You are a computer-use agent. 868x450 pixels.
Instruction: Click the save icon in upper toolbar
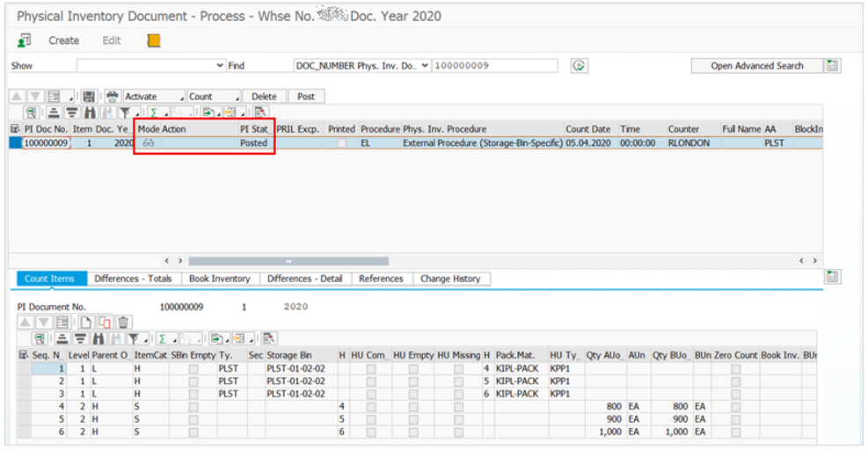pyautogui.click(x=89, y=97)
